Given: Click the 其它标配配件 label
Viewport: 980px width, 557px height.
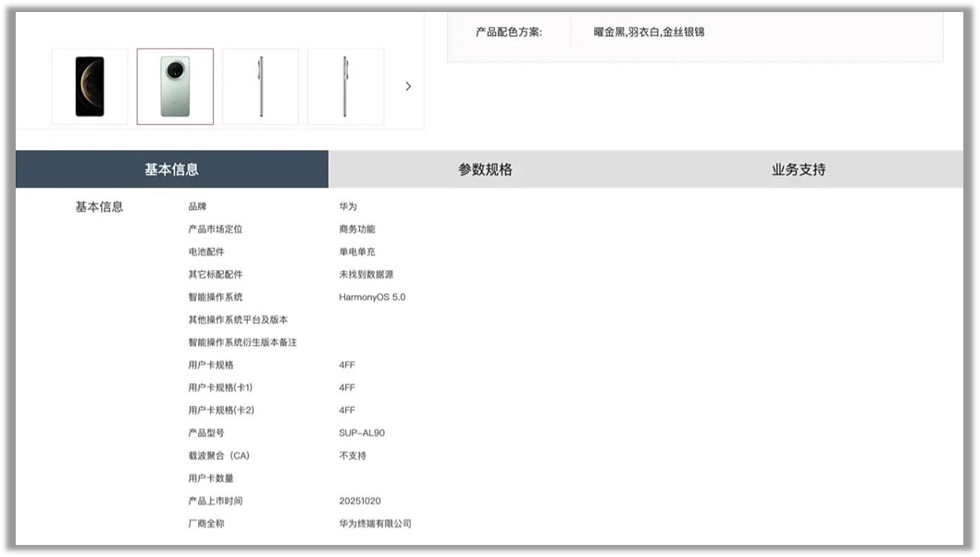Looking at the screenshot, I should coord(216,274).
